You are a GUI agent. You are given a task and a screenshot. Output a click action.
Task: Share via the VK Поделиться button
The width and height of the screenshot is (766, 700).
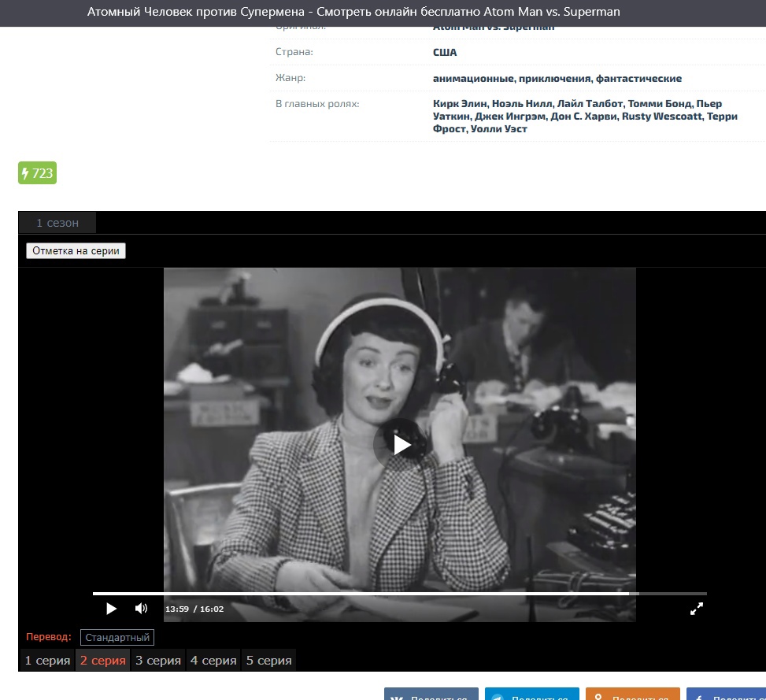(x=431, y=694)
